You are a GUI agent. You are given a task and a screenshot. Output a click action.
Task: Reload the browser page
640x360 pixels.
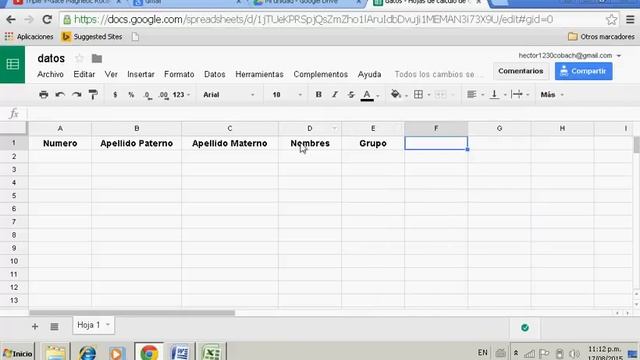47,19
